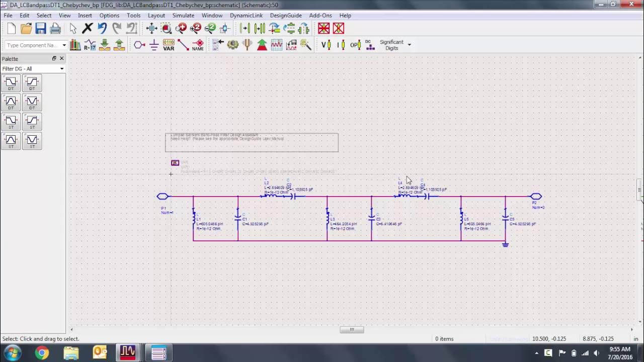Open File Explorer from the taskbar
The height and width of the screenshot is (362, 644).
71,353
